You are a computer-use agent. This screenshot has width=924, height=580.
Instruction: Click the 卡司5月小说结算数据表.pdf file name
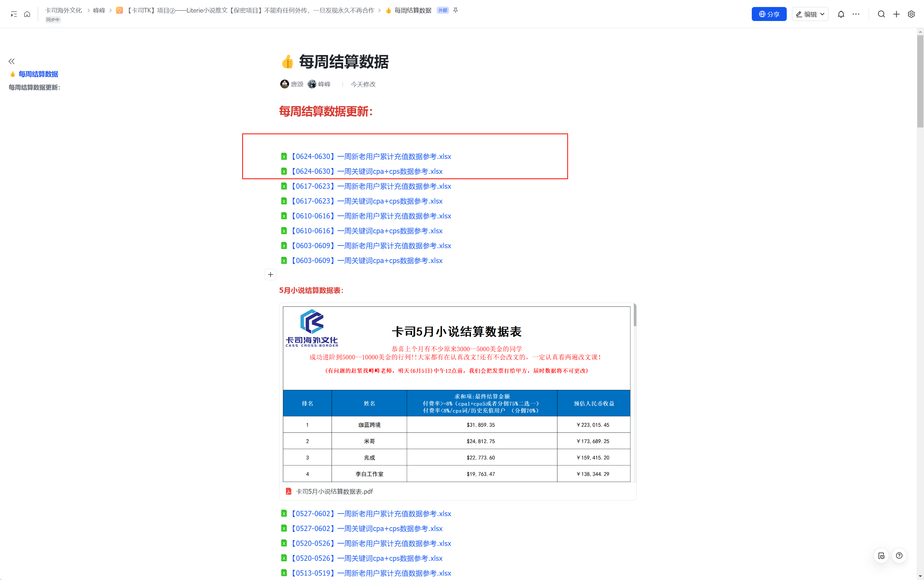click(334, 491)
